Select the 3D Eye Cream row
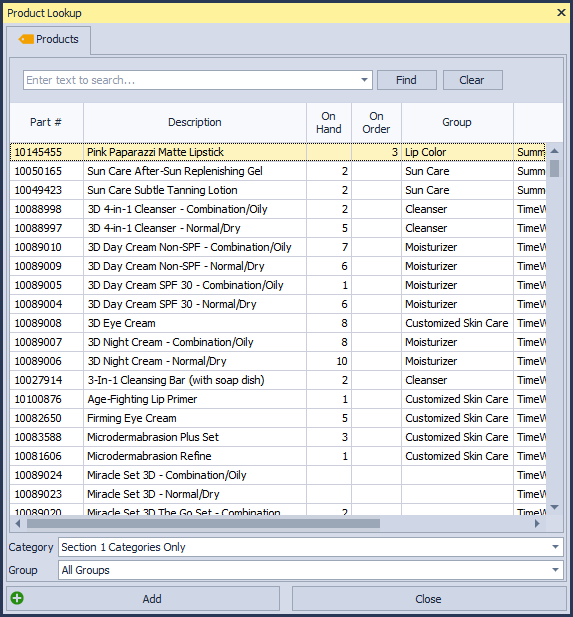Viewport: 573px width, 617px height. [277, 323]
